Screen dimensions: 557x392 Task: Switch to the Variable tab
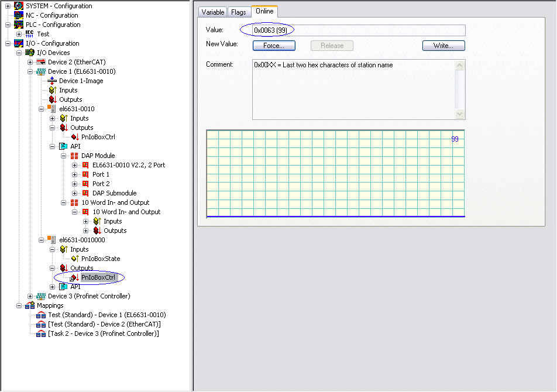pos(213,12)
